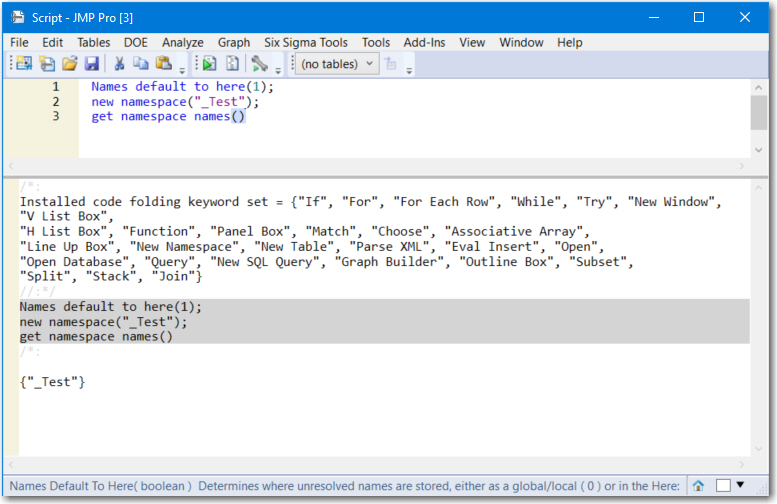The width and height of the screenshot is (777, 504).
Task: Click the log pane scroll-down arrow
Action: (758, 449)
